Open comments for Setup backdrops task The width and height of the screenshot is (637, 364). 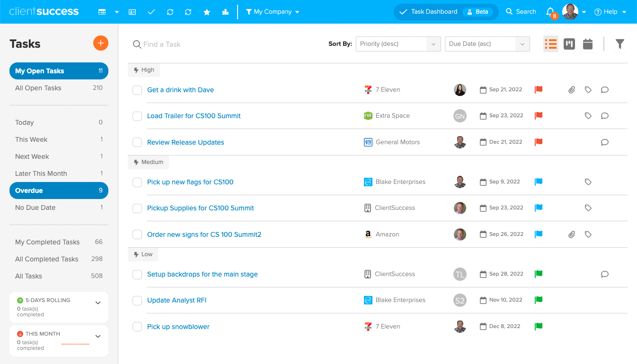(604, 274)
